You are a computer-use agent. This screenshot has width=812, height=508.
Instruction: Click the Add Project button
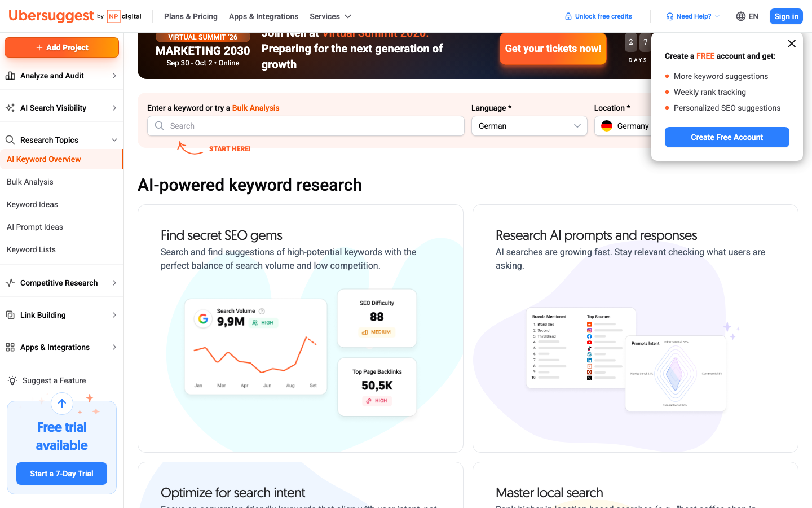click(62, 47)
